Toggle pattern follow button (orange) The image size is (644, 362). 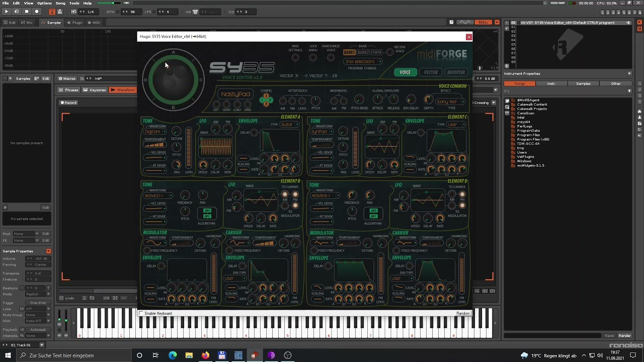coord(52,12)
